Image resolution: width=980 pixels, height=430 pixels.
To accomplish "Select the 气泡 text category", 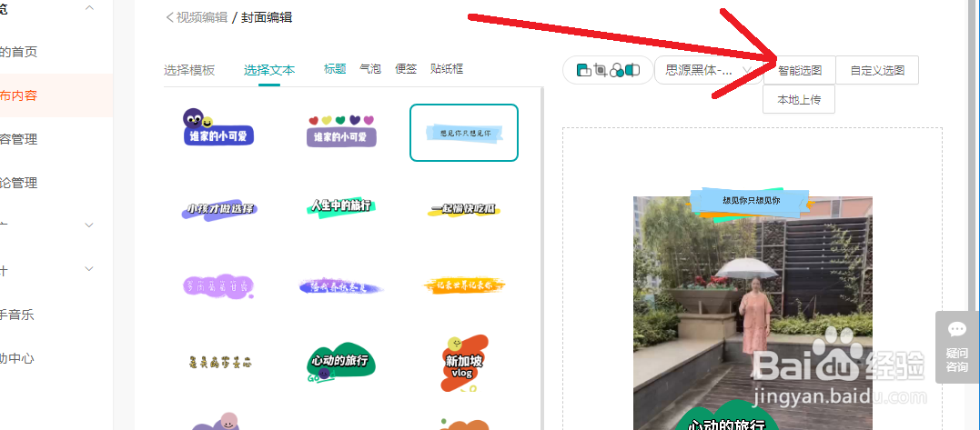I will click(370, 69).
